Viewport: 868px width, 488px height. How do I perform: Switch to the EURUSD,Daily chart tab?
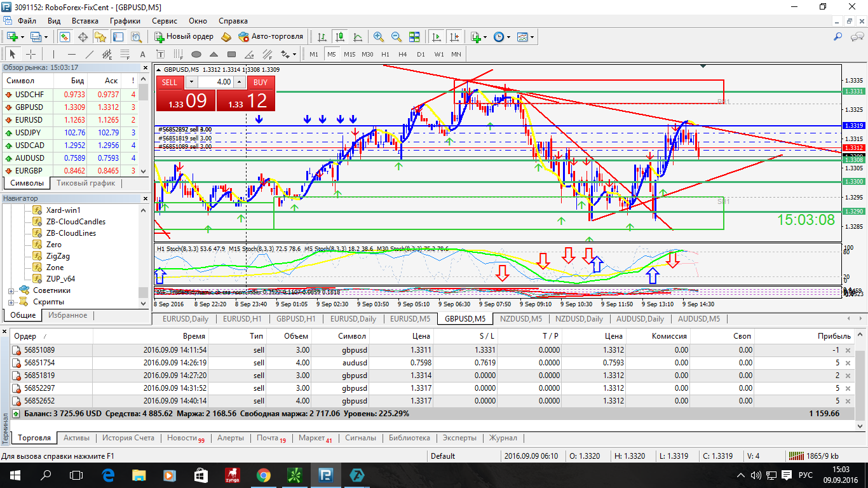click(185, 319)
